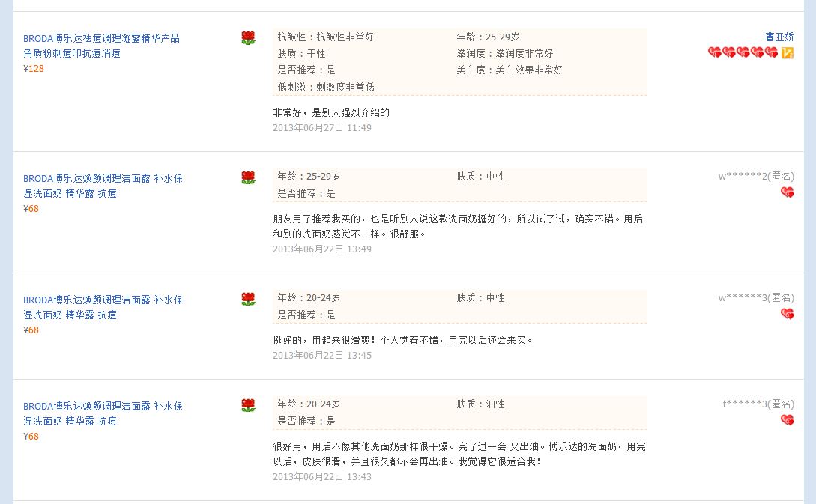This screenshot has height=504, width=816.
Task: Open the 洁面露 product link in the 13:49 review
Action: click(x=103, y=186)
